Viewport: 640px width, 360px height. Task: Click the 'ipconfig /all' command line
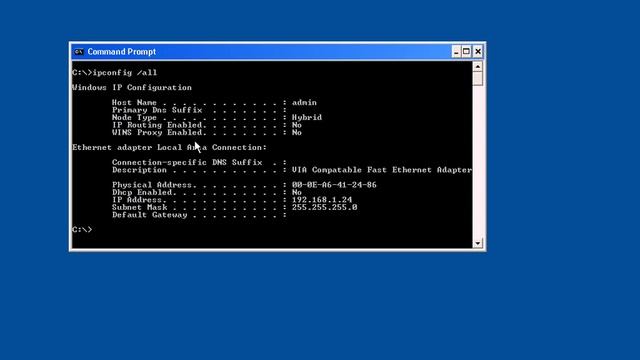coord(115,73)
